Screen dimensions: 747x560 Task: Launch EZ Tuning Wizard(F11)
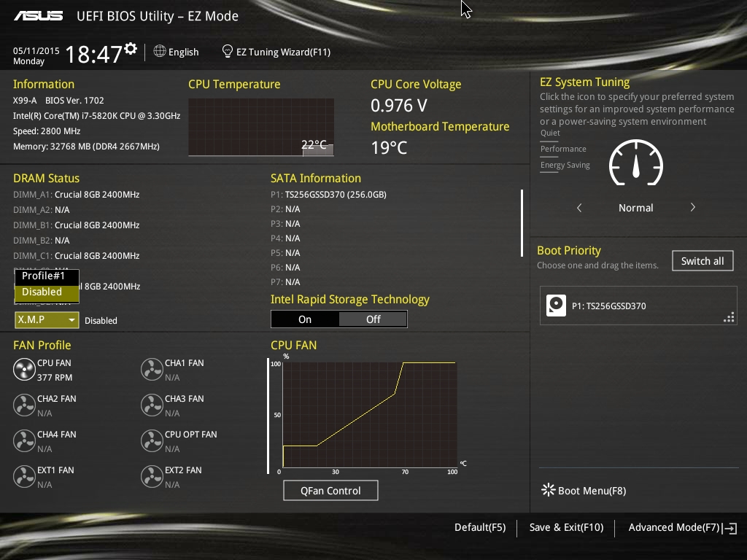[276, 52]
